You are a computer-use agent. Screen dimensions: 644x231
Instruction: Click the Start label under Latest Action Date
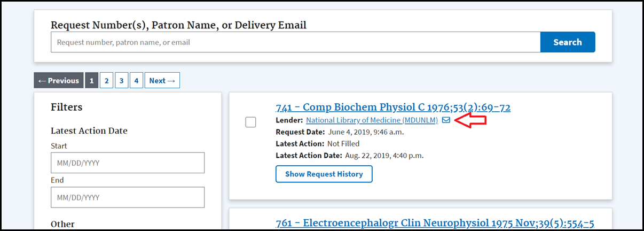click(x=59, y=146)
